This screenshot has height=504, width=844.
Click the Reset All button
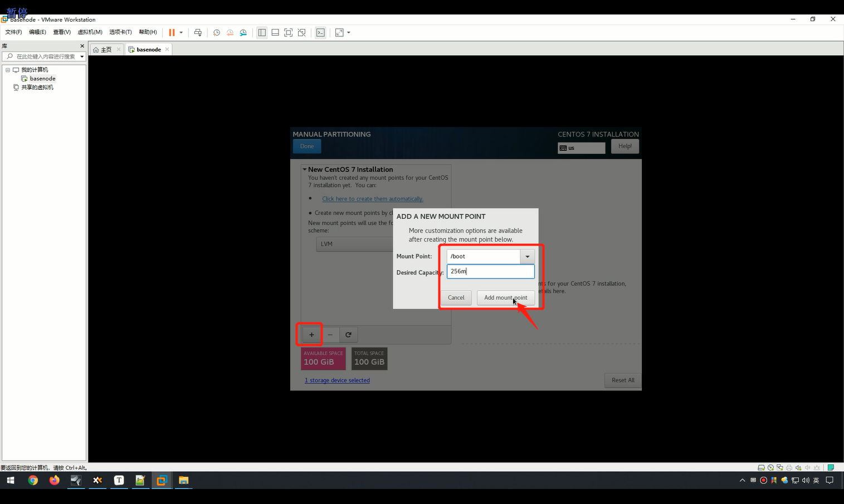(623, 380)
